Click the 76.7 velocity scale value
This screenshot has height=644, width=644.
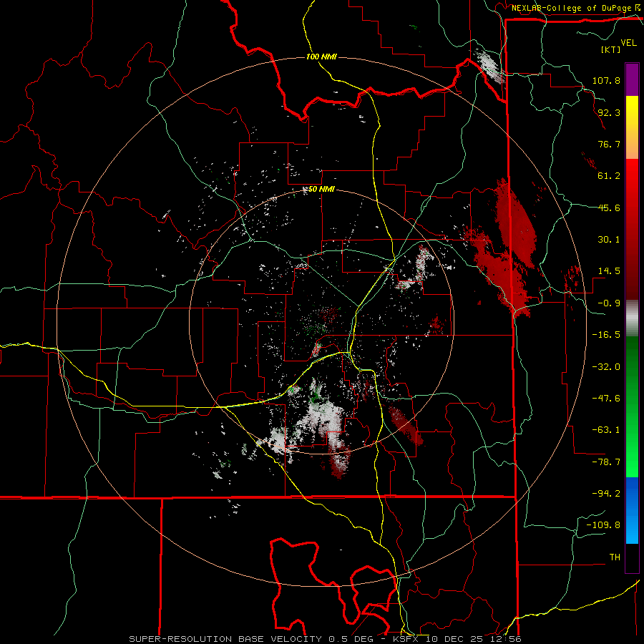[x=609, y=144]
